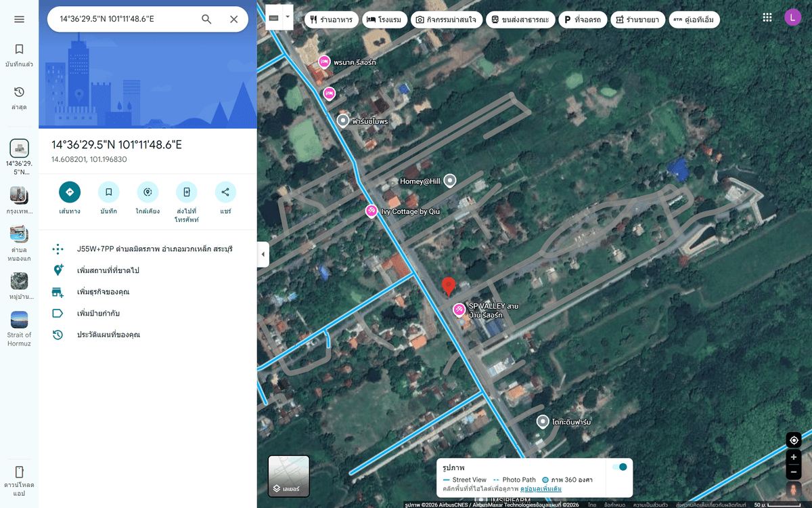Open nearby search (ใกล้เคียง) icon
Screen dimensions: 812x508
(x=148, y=192)
